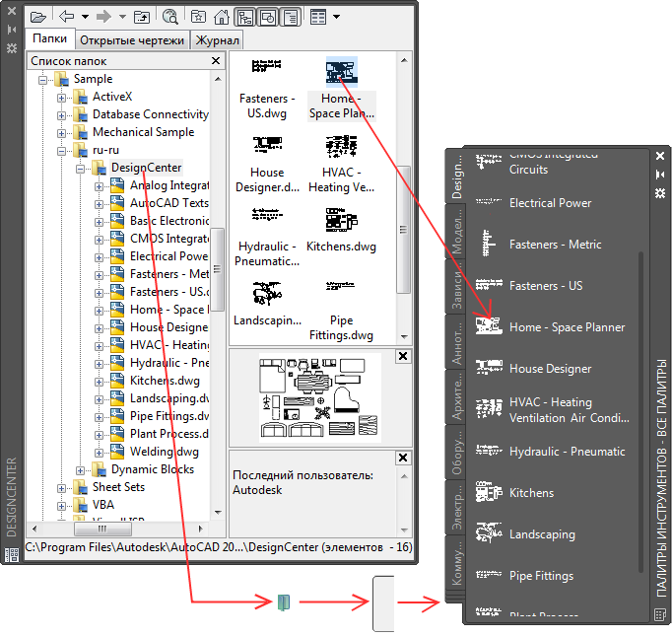Close the description pane
Image resolution: width=672 pixels, height=637 pixels.
click(403, 458)
